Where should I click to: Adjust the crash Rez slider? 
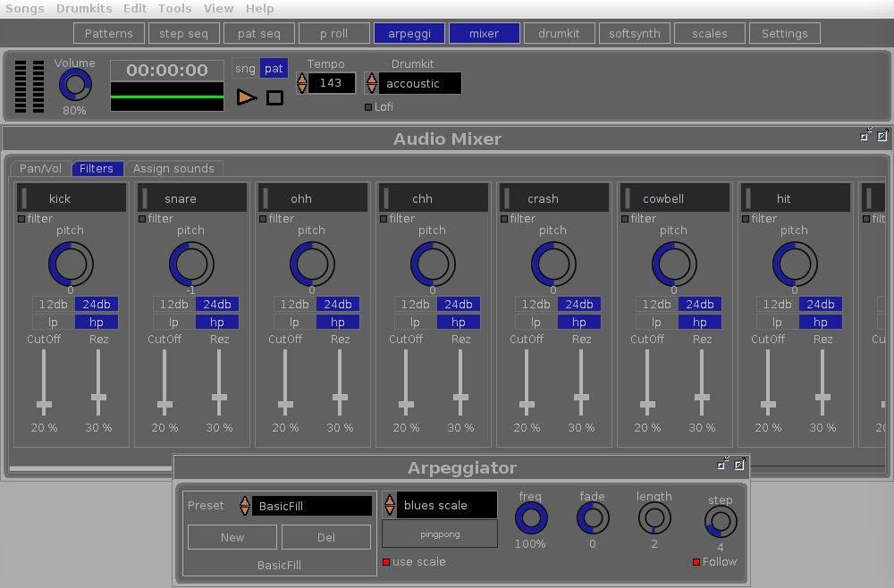[582, 382]
